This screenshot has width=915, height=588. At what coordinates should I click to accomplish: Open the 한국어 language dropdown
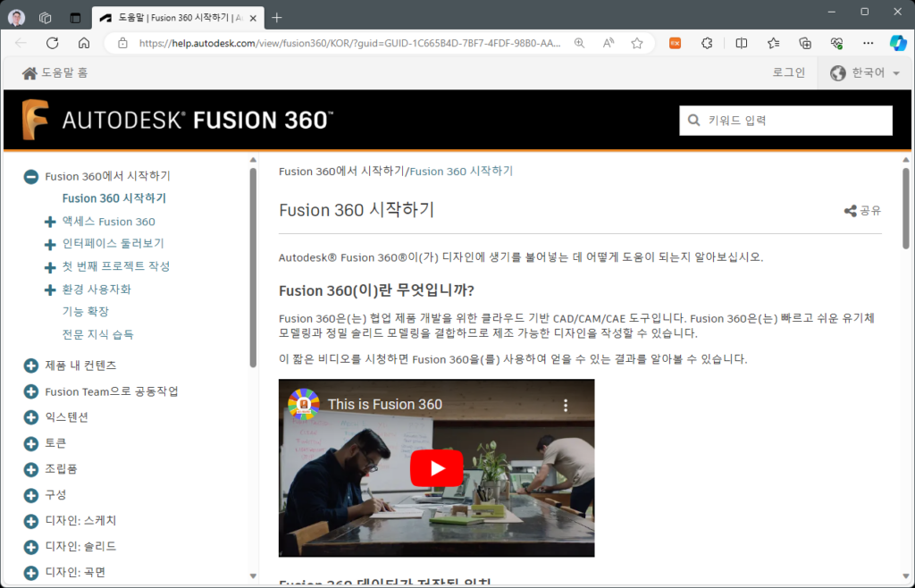click(x=865, y=73)
